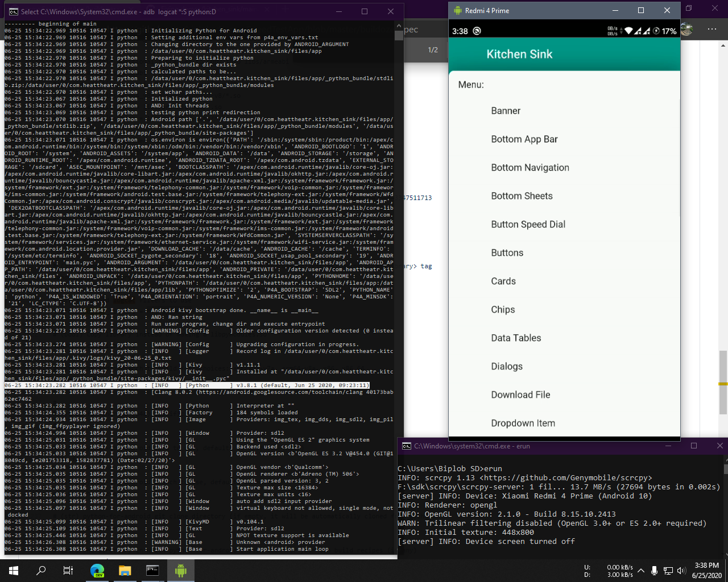
Task: Open the 'Banner' demo in Kitchen Sink
Action: (506, 110)
